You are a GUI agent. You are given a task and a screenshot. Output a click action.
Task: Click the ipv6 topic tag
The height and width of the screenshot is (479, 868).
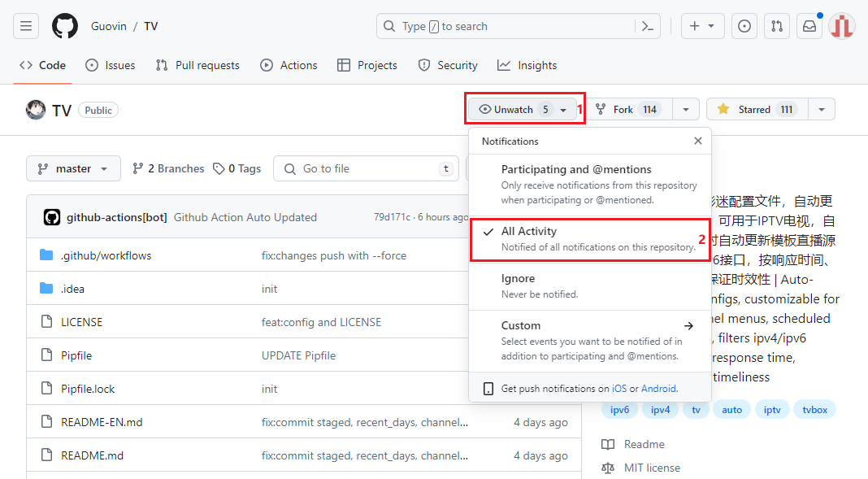tap(619, 410)
